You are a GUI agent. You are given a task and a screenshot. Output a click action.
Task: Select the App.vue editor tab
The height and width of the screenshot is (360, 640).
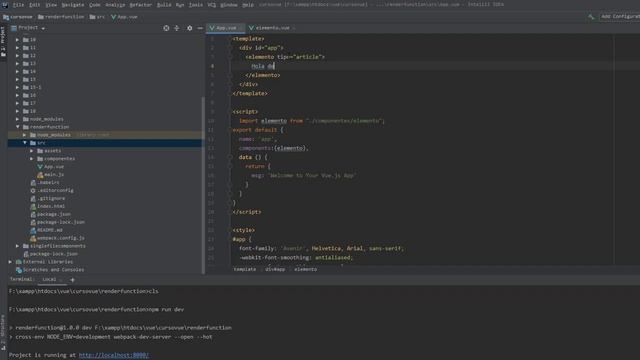(x=225, y=28)
